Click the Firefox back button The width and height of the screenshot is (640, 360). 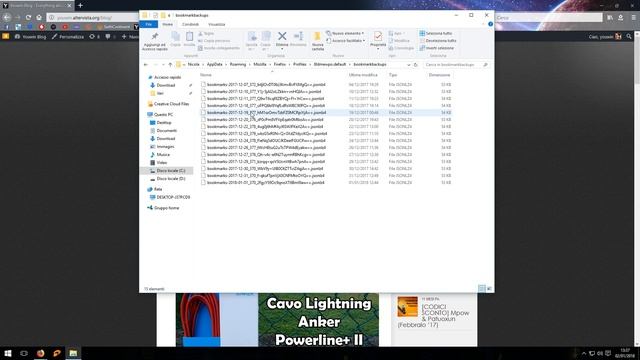click(x=7, y=18)
